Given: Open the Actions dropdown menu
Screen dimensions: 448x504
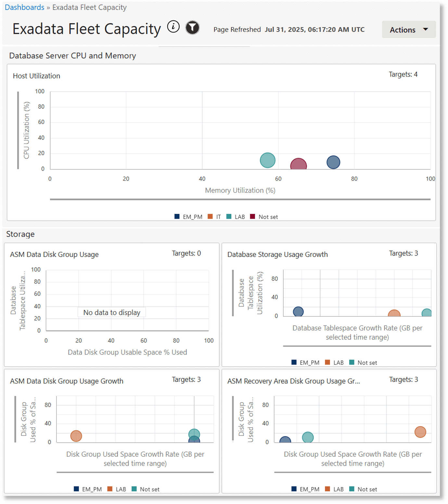Looking at the screenshot, I should click(x=408, y=30).
